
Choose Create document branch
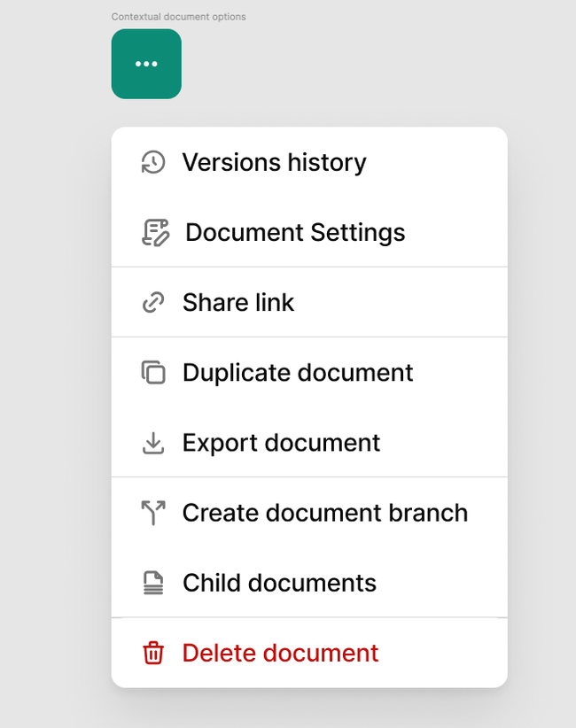click(x=324, y=513)
